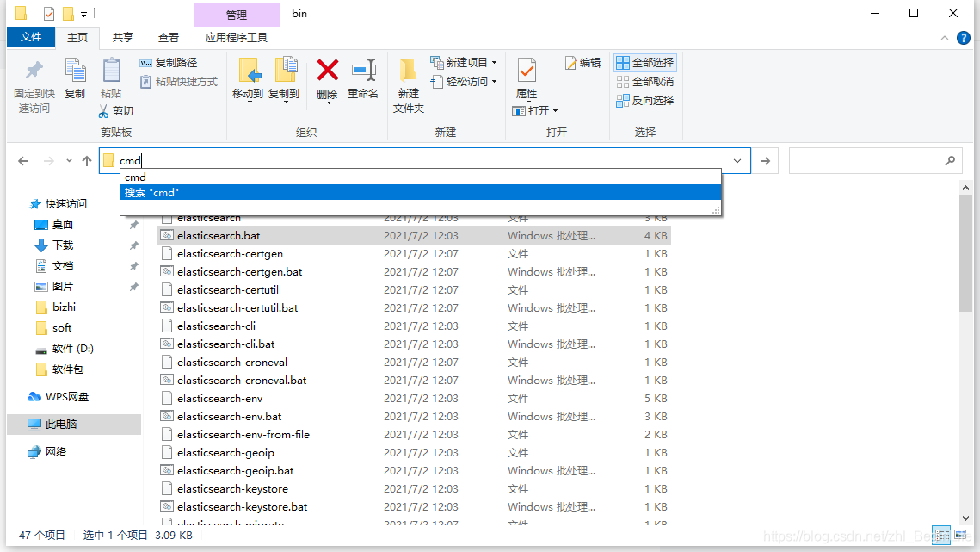Select the elasticsearch-env-from-file file
This screenshot has width=980, height=552.
(x=414, y=435)
